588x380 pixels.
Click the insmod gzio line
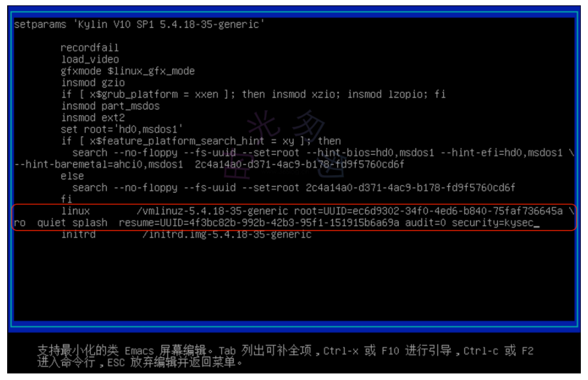(x=92, y=83)
